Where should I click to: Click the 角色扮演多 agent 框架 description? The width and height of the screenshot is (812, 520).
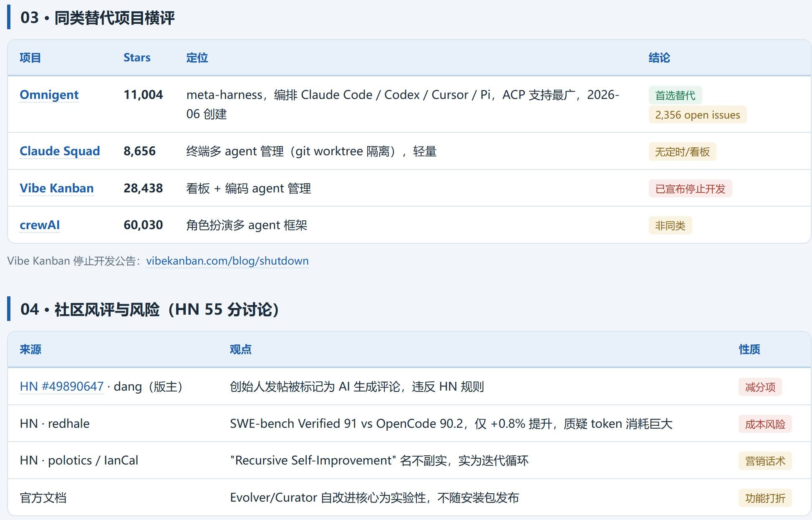click(x=247, y=225)
